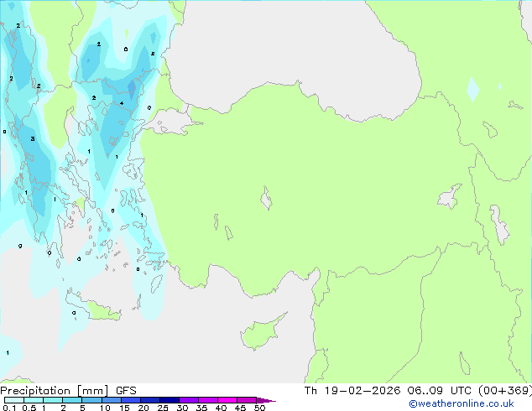Click the legend label '50'

tap(259, 408)
